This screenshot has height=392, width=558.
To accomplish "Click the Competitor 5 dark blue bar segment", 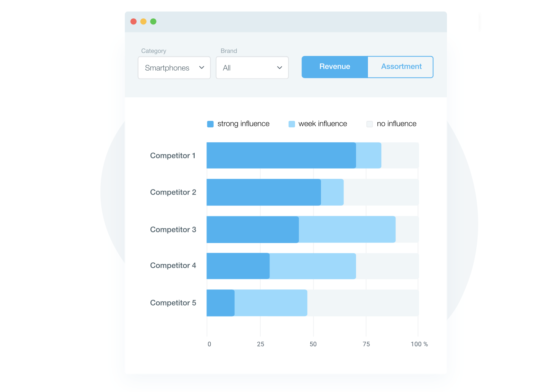I will tap(220, 303).
